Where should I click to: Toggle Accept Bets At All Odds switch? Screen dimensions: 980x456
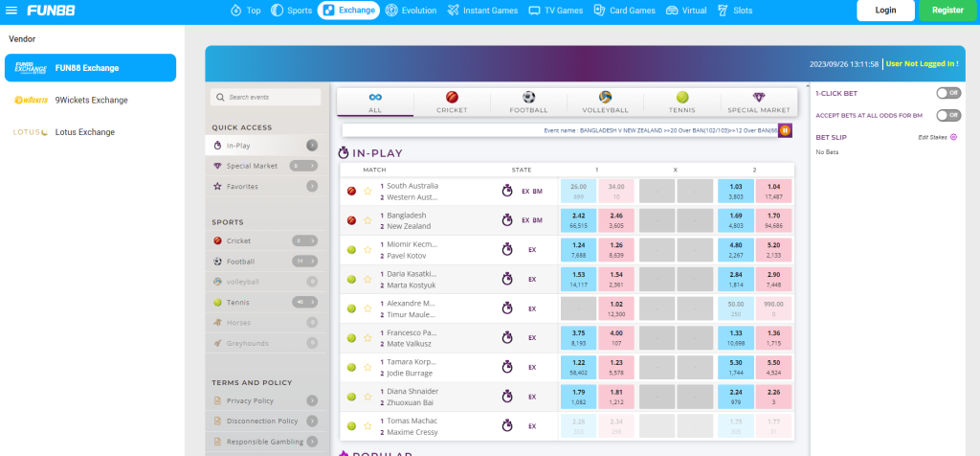[948, 115]
